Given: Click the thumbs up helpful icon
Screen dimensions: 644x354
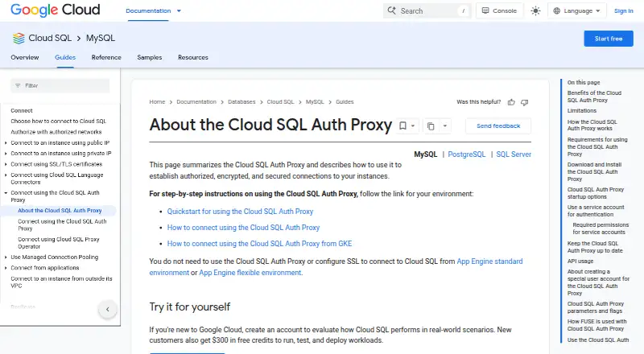Looking at the screenshot, I should [511, 102].
